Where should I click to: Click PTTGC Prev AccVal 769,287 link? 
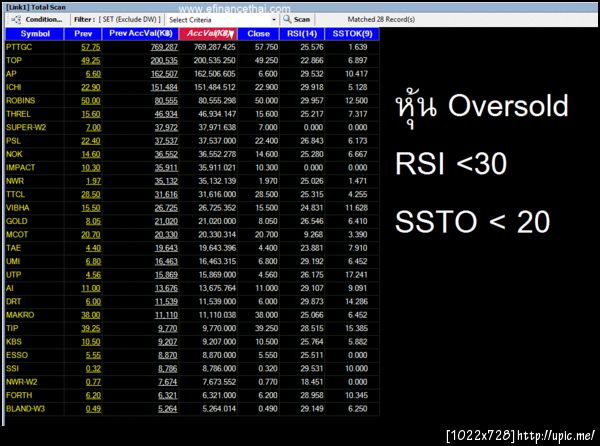(x=164, y=47)
